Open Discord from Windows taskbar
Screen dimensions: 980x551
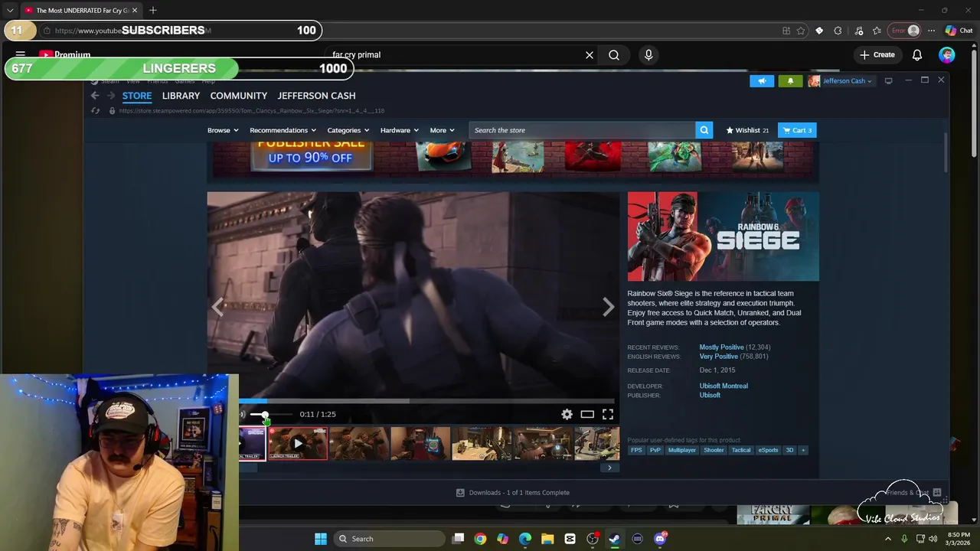[660, 539]
